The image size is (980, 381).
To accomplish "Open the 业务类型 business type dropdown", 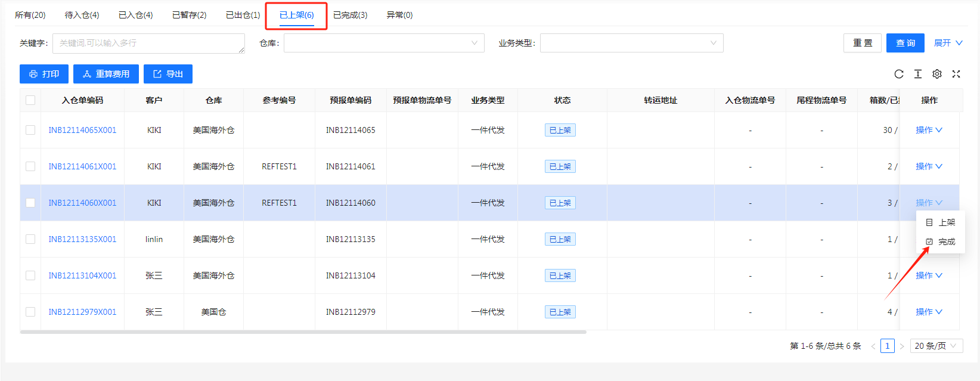I will click(631, 43).
